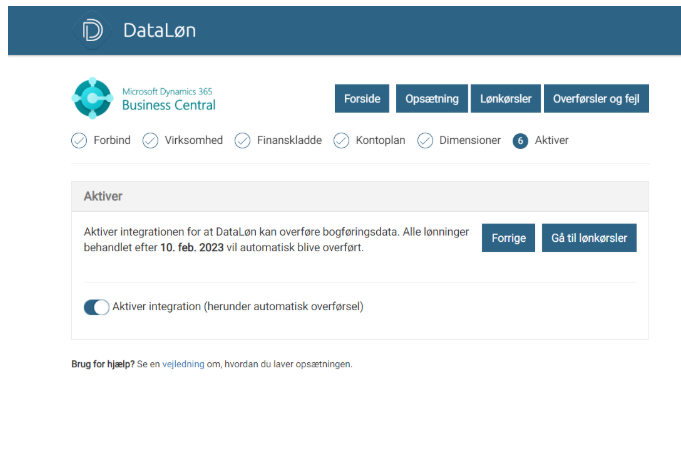
Task: Open Overførsler og fejl
Action: (601, 99)
